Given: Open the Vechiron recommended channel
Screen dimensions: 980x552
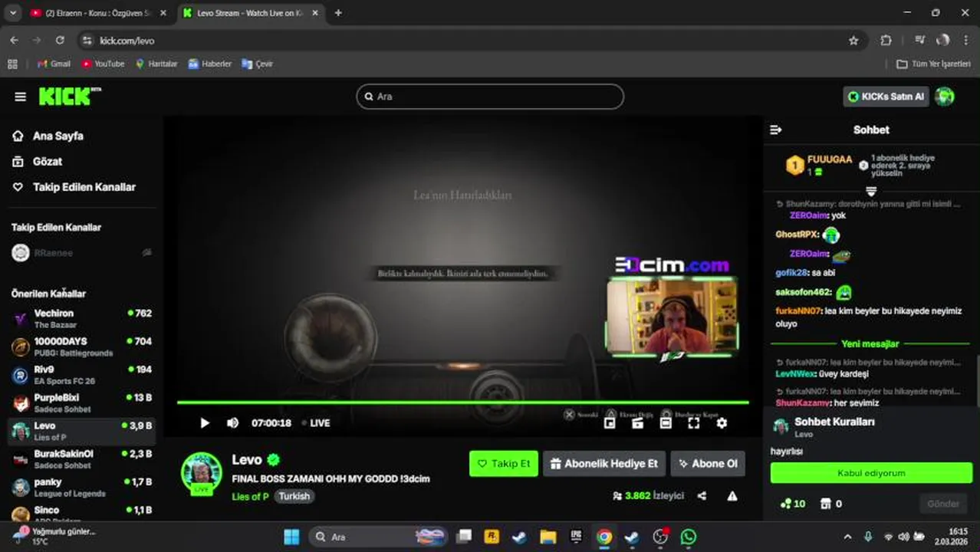Looking at the screenshot, I should click(x=81, y=318).
